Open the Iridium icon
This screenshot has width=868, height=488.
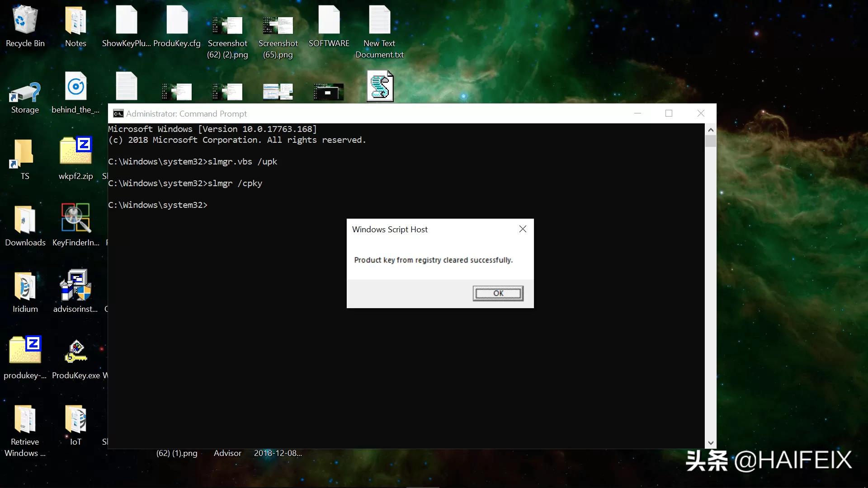pyautogui.click(x=25, y=285)
